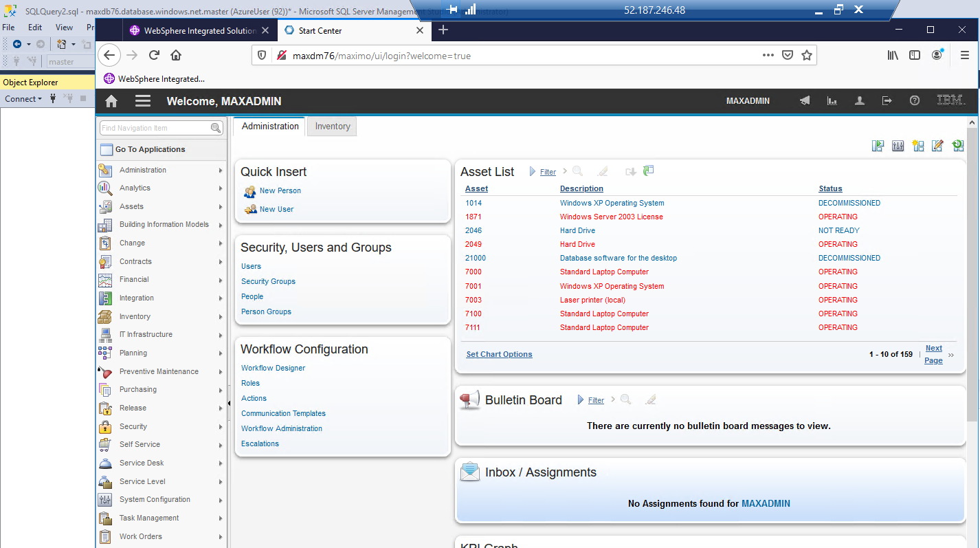Collapse navigation panel with side arrow handle
This screenshot has width=980, height=548.
click(x=230, y=404)
